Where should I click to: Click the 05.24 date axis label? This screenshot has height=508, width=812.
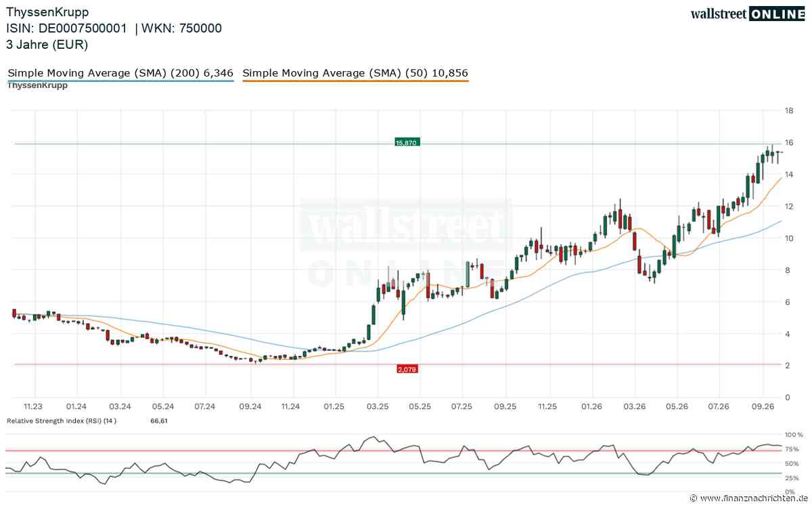coord(163,406)
